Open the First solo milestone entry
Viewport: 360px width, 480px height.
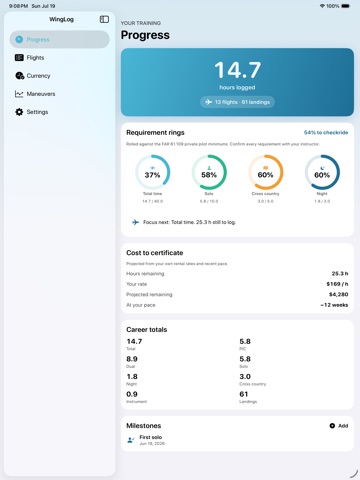point(237,440)
